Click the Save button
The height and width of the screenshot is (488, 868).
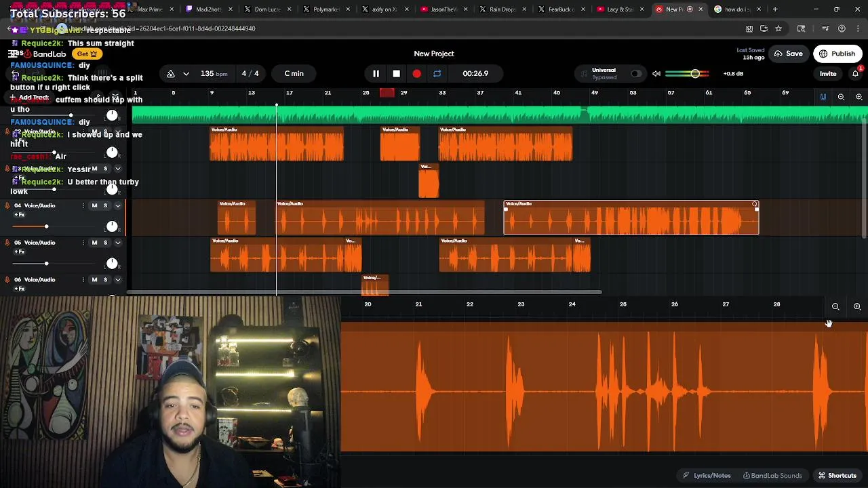pos(789,54)
